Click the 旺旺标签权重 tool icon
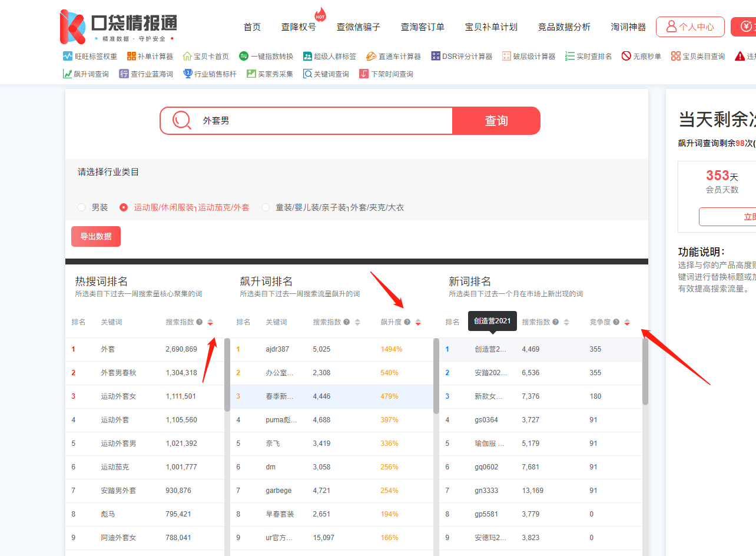Viewport: 756px width, 556px height. (x=68, y=57)
